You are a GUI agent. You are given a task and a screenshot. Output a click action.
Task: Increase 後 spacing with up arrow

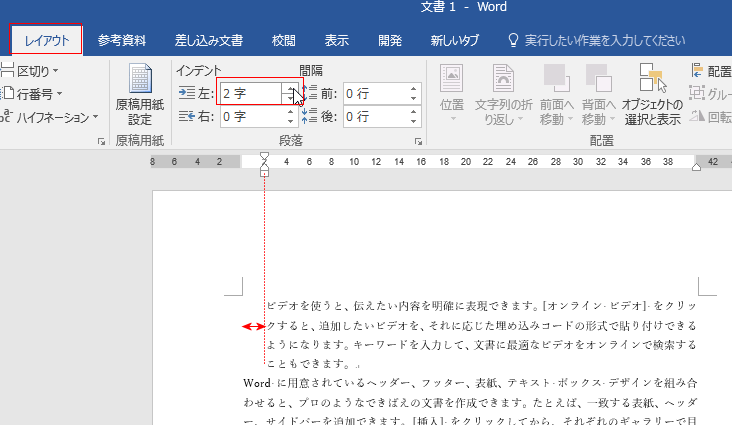pyautogui.click(x=414, y=112)
